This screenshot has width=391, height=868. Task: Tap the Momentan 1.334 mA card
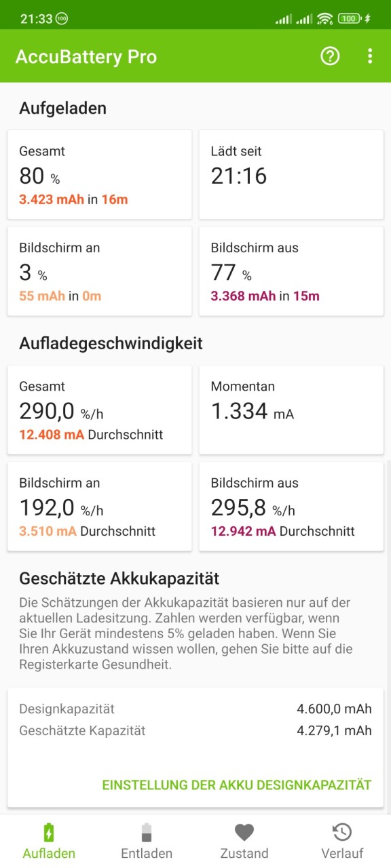tap(291, 410)
